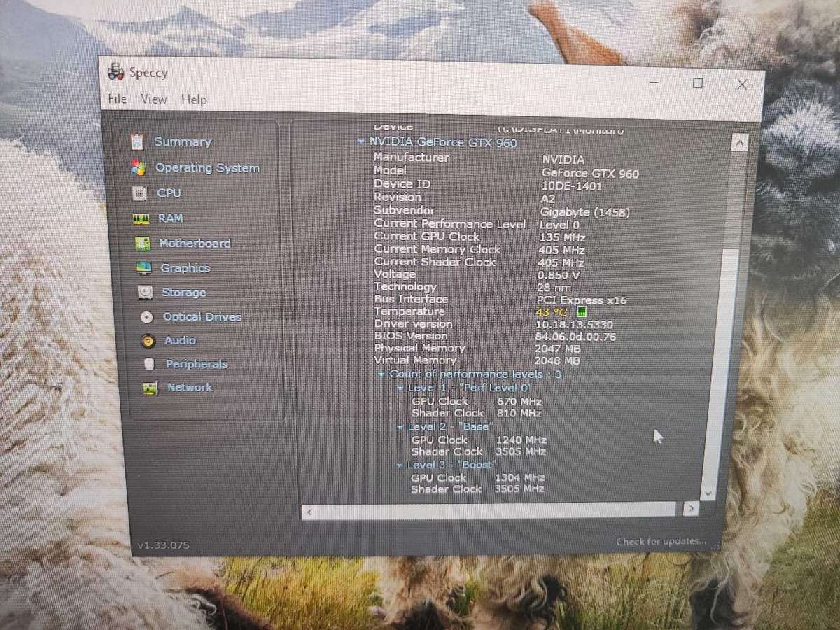Click the Optical Drives disc icon
The width and height of the screenshot is (840, 630).
[146, 317]
